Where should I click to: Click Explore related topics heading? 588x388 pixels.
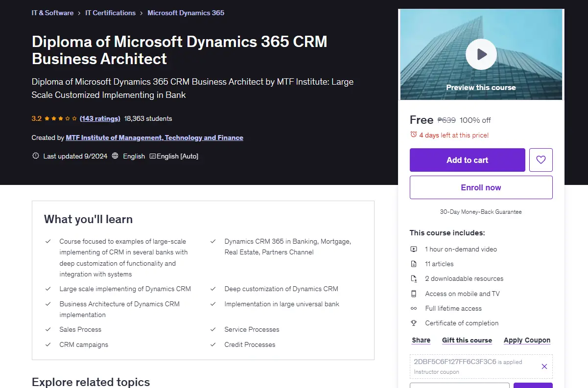(x=91, y=382)
